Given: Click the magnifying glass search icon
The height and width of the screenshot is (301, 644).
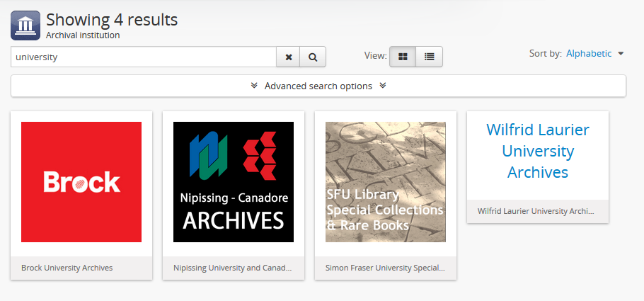Looking at the screenshot, I should (x=313, y=57).
